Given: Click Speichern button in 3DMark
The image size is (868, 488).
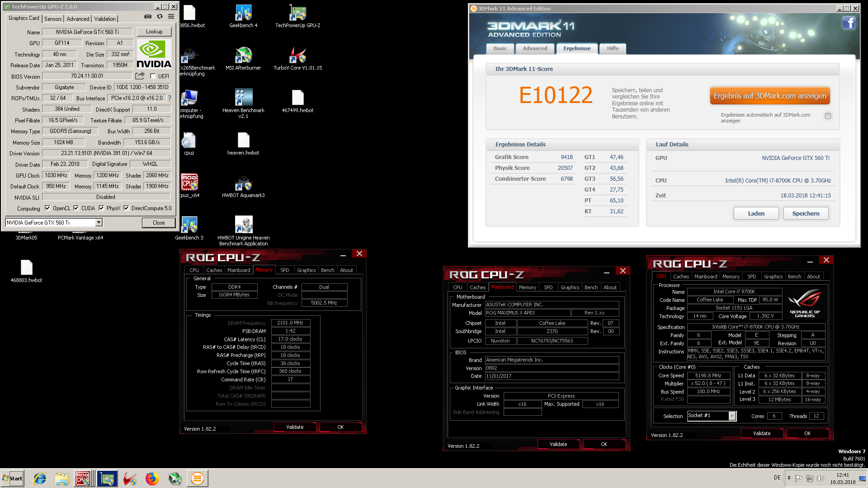Looking at the screenshot, I should pos(806,213).
